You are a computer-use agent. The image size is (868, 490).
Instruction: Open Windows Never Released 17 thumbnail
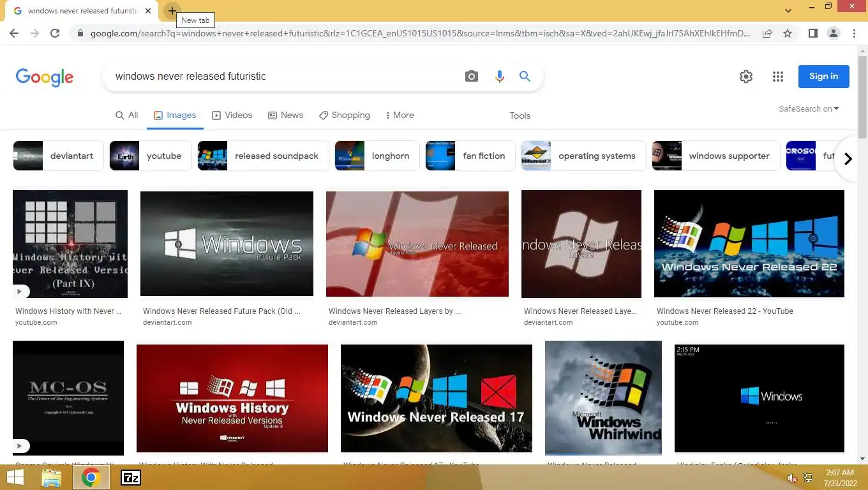[437, 398]
